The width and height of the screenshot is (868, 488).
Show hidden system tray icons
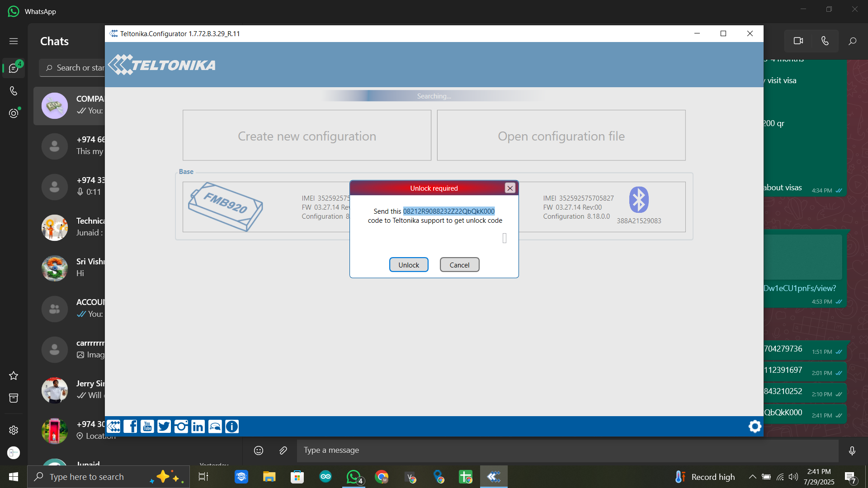click(752, 477)
